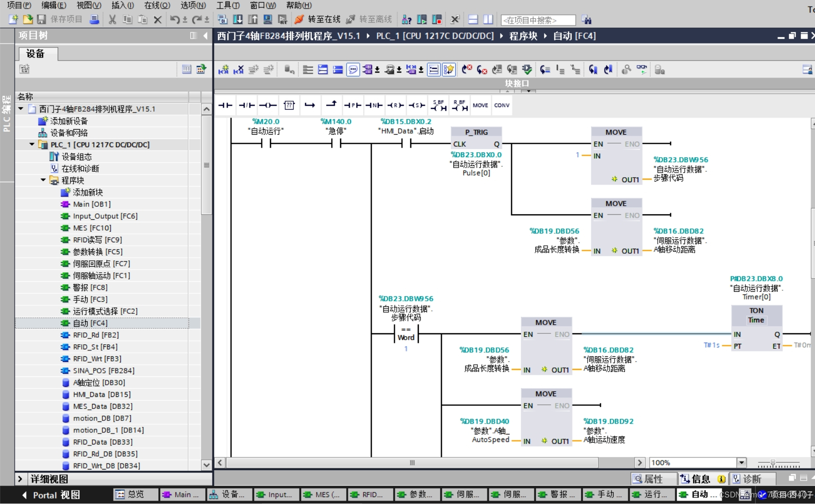
Task: Open the 属性 properties tab
Action: [x=653, y=479]
